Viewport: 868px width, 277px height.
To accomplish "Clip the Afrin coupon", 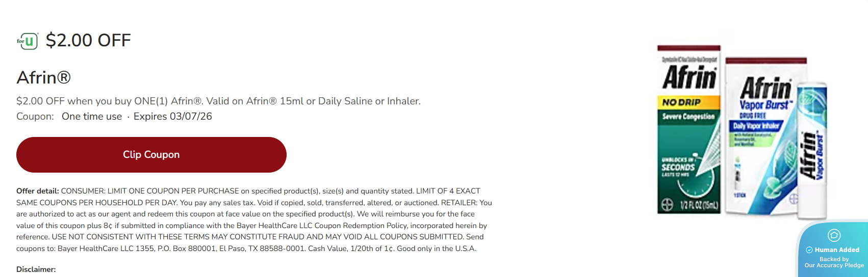I will [x=151, y=155].
